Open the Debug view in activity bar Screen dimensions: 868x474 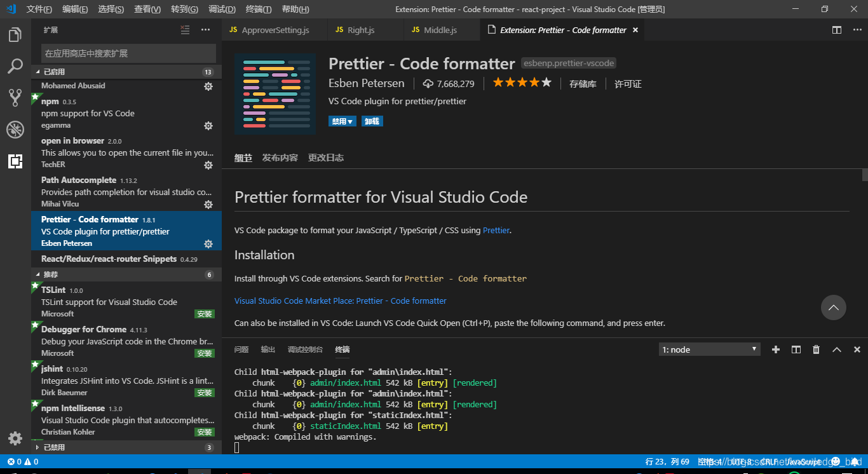click(15, 130)
